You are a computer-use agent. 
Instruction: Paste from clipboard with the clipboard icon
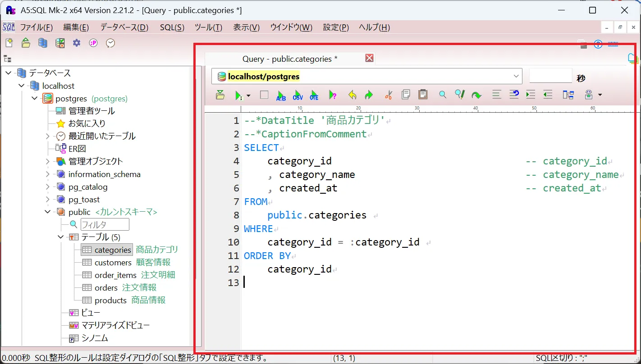coord(423,94)
